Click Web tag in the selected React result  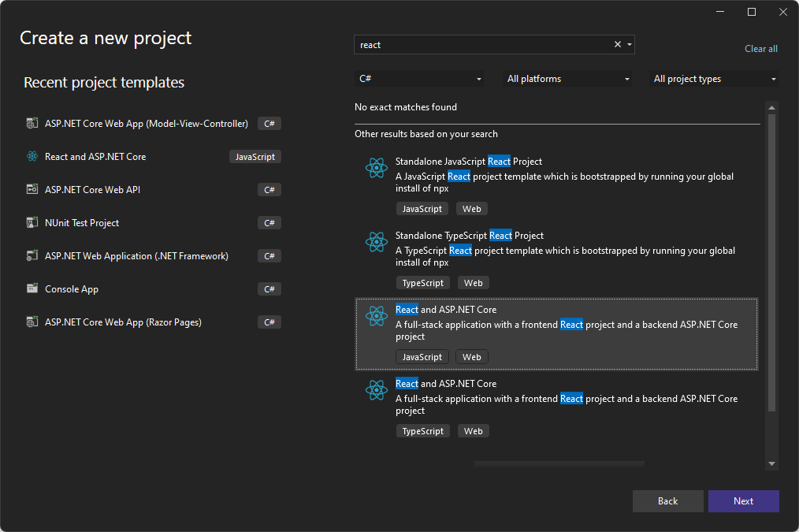(x=471, y=357)
